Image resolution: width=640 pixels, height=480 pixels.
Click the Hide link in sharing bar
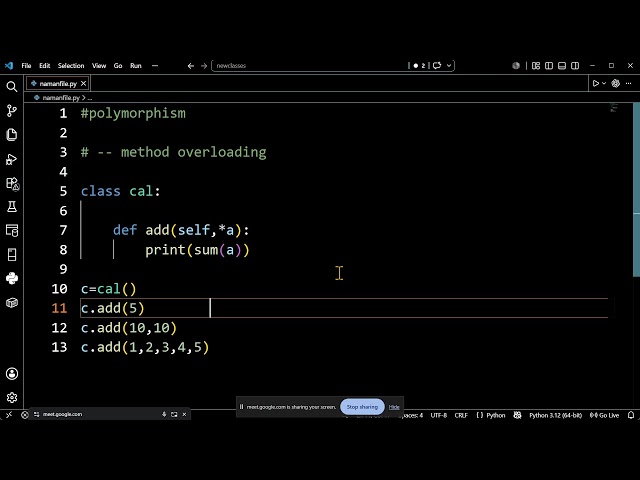[x=394, y=407]
